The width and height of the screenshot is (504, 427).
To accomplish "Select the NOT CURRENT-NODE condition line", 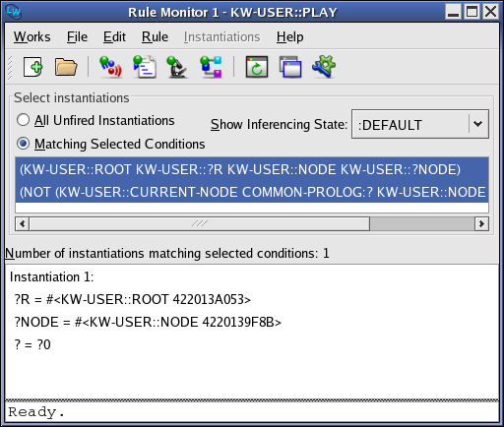I will tap(252, 192).
